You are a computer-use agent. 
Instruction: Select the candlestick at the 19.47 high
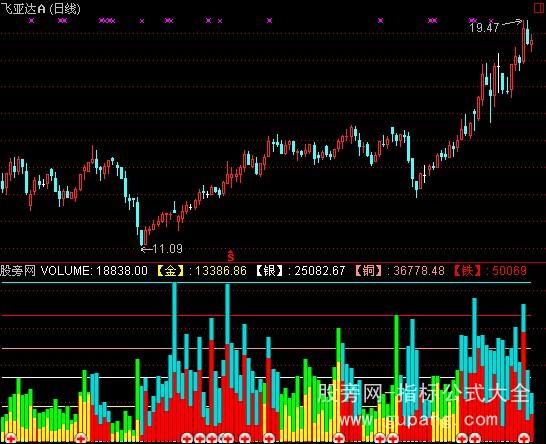point(523,41)
